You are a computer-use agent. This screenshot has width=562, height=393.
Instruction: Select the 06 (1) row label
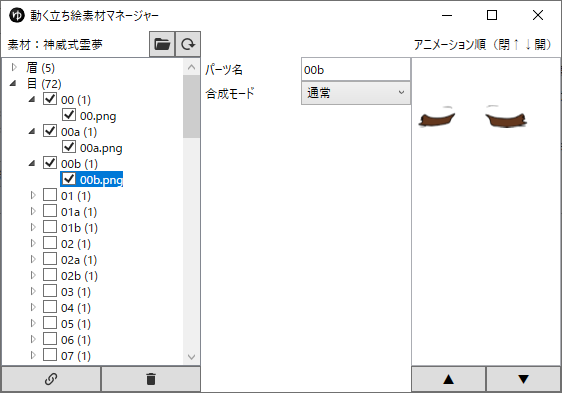coord(76,340)
